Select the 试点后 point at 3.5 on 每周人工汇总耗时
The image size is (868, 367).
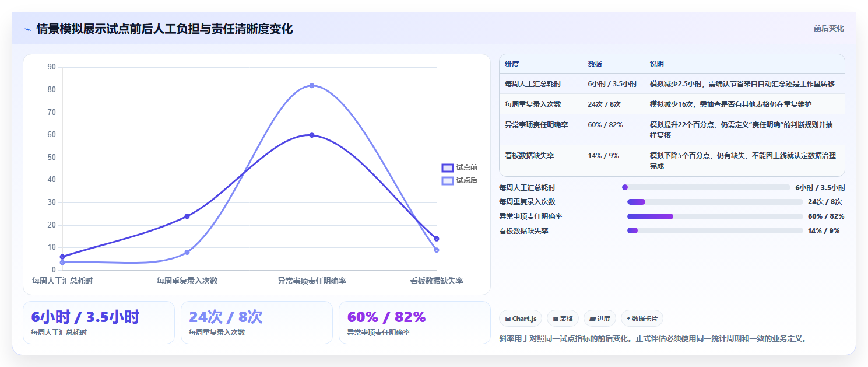(62, 263)
